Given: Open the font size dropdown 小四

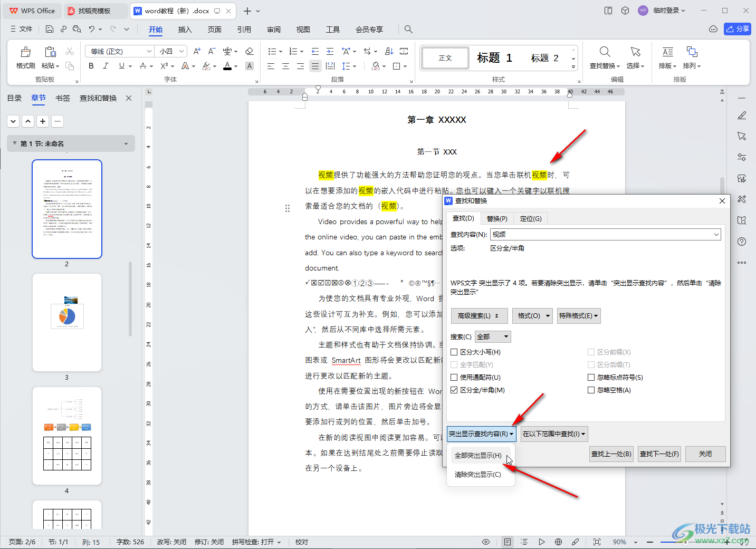Looking at the screenshot, I should coord(181,51).
